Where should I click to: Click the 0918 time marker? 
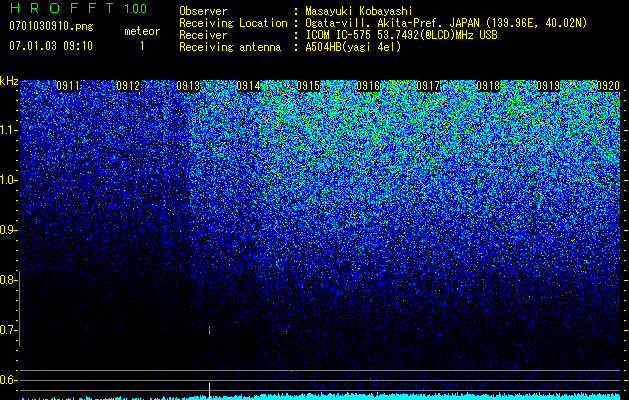[488, 86]
